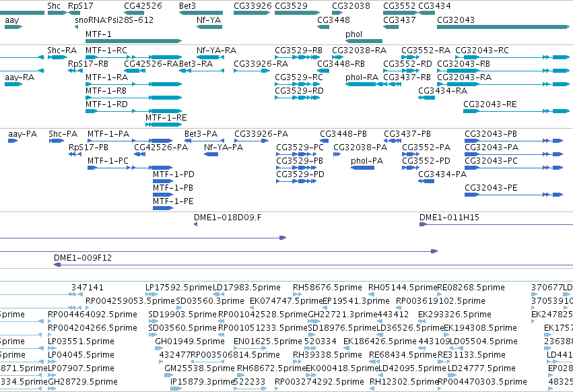Click the CG33926-RA transcript
This screenshot has width=573, height=392.
tap(252, 71)
